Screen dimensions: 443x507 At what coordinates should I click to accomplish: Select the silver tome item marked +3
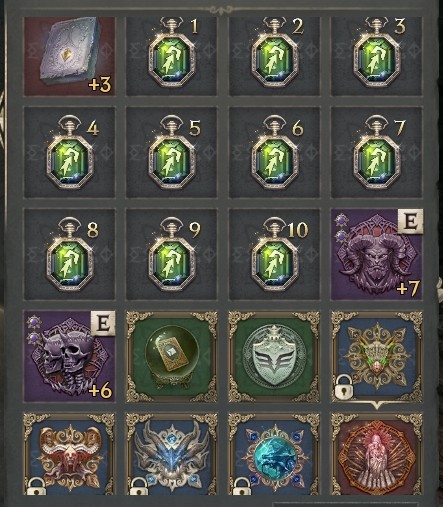69,56
